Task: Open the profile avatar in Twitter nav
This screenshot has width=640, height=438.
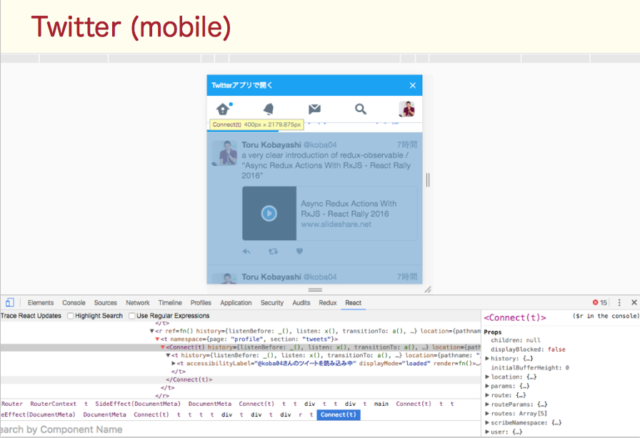Action: click(407, 109)
